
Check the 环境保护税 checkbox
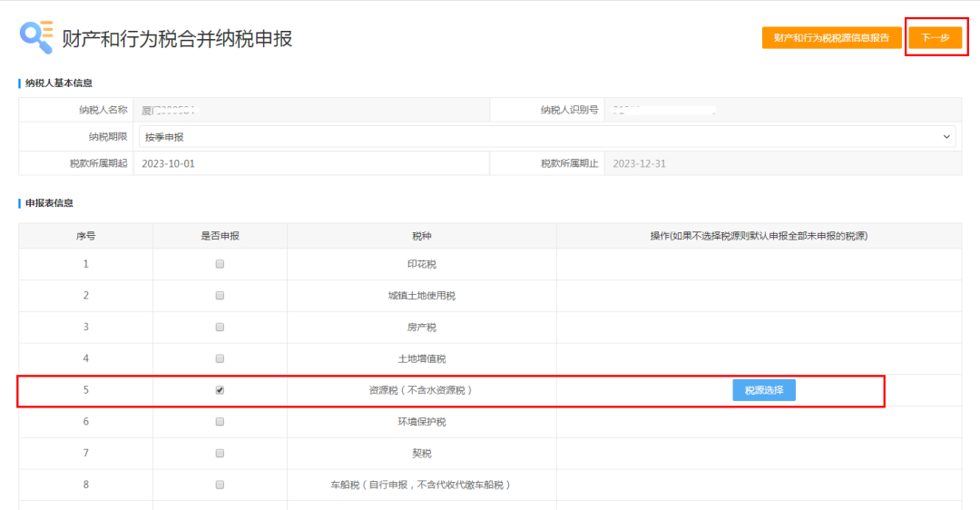tap(220, 421)
